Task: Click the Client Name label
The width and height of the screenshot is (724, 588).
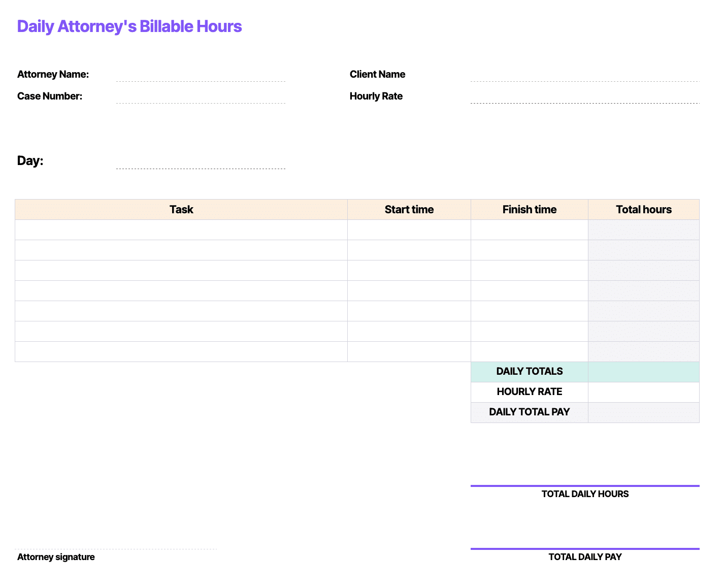Action: pos(377,74)
